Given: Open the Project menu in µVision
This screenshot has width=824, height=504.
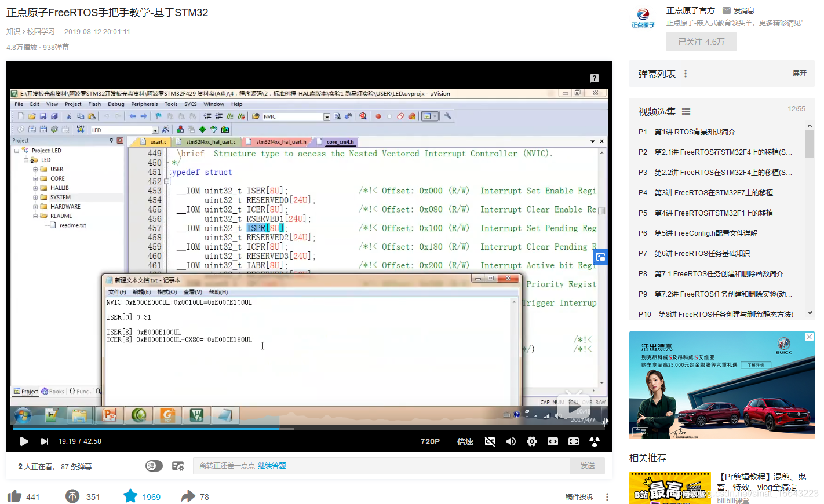Looking at the screenshot, I should coord(73,104).
